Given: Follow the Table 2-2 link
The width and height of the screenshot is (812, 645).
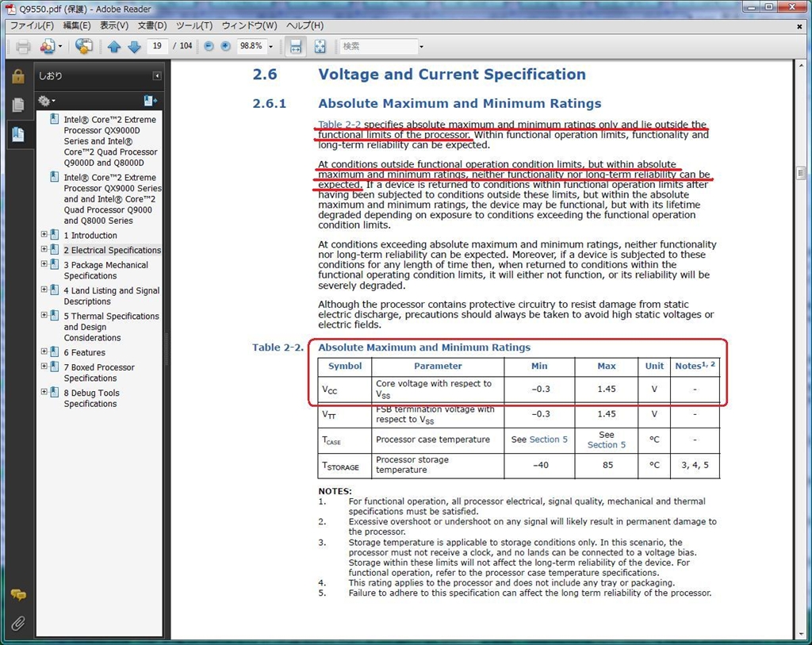Looking at the screenshot, I should [x=339, y=125].
